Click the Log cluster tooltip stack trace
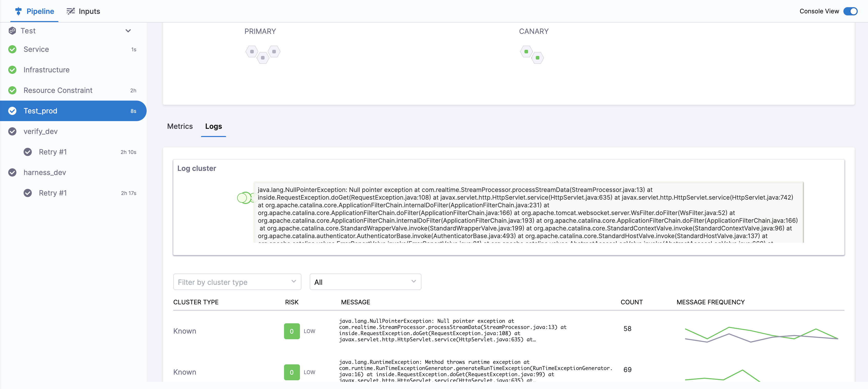 point(528,212)
